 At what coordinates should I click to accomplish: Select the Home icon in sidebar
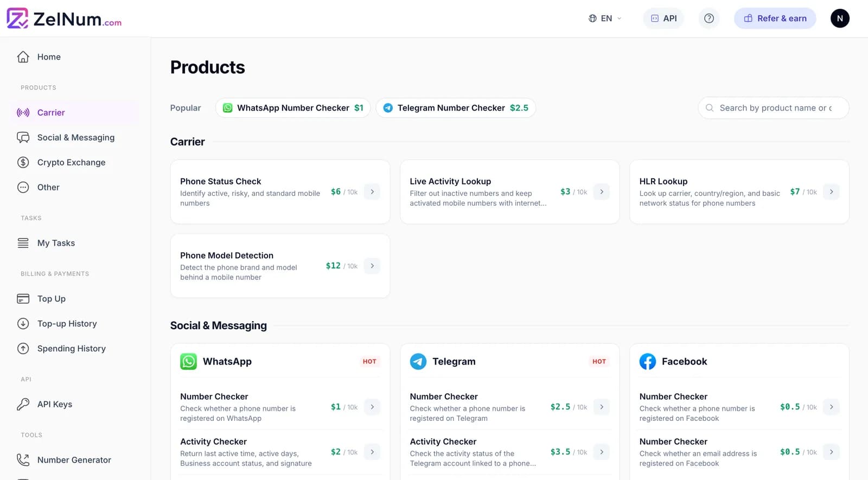pyautogui.click(x=23, y=57)
